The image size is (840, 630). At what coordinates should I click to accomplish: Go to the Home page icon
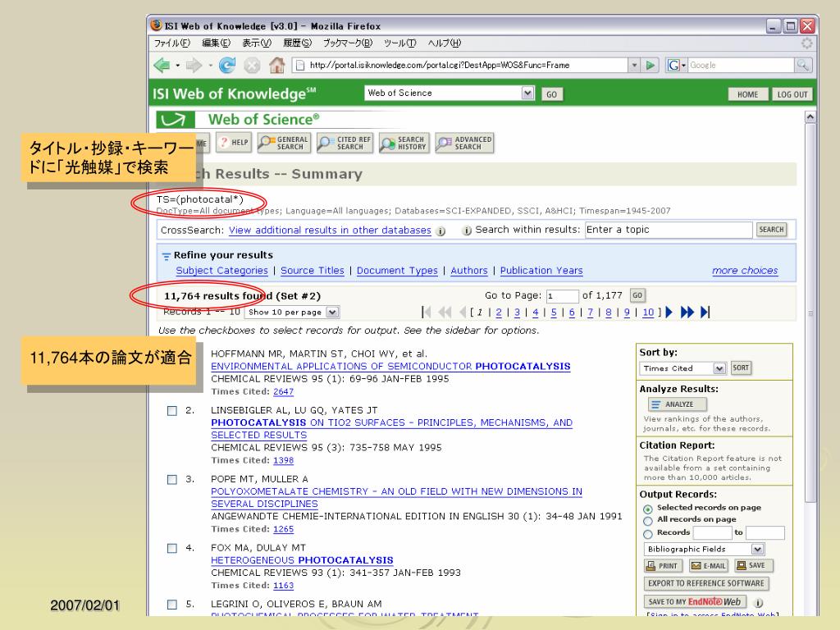point(277,66)
